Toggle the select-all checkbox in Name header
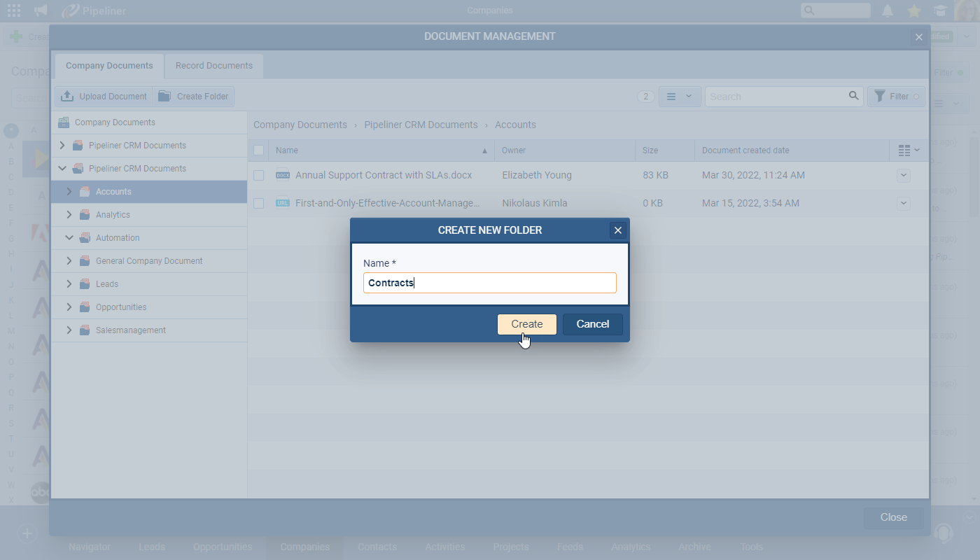 [x=259, y=150]
